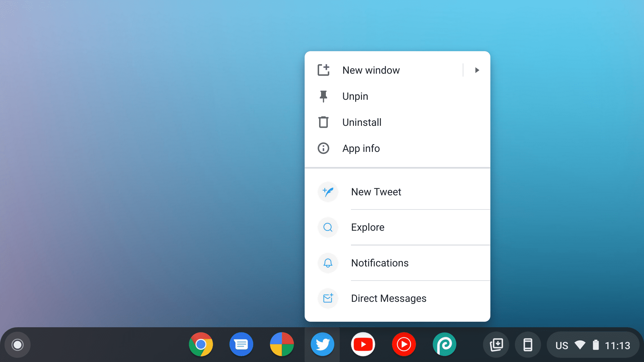644x362 pixels.
Task: Open the launcher circle button
Action: coord(18,344)
